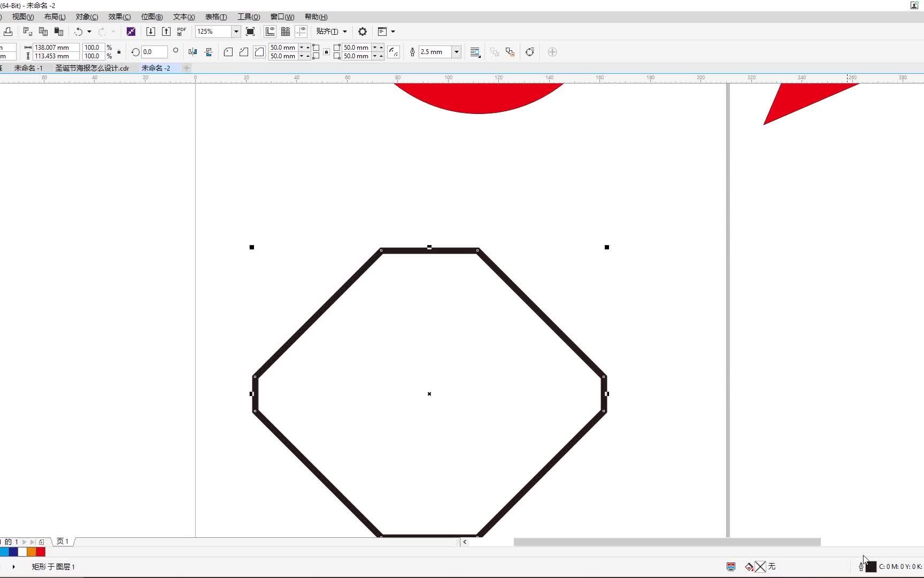Viewport: 924px width, 578px height.
Task: Click the Undo arrow icon
Action: (x=78, y=32)
